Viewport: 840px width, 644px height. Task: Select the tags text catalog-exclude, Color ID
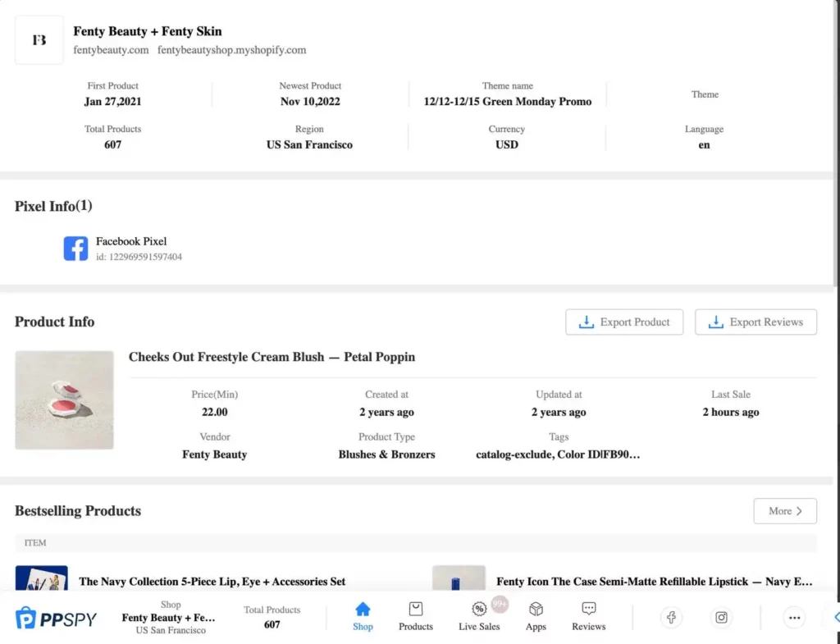click(558, 454)
